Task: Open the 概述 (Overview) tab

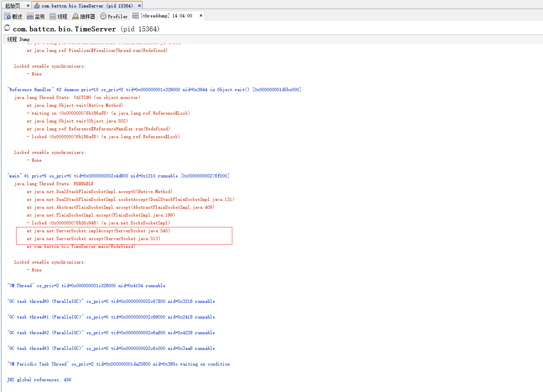Action: [x=13, y=17]
